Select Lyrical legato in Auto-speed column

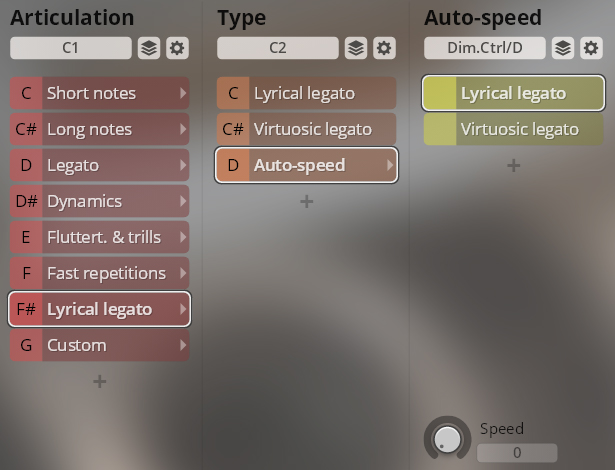pos(513,93)
